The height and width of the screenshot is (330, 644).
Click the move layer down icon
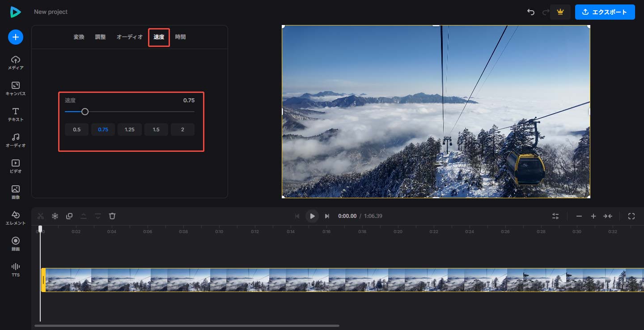pos(98,216)
